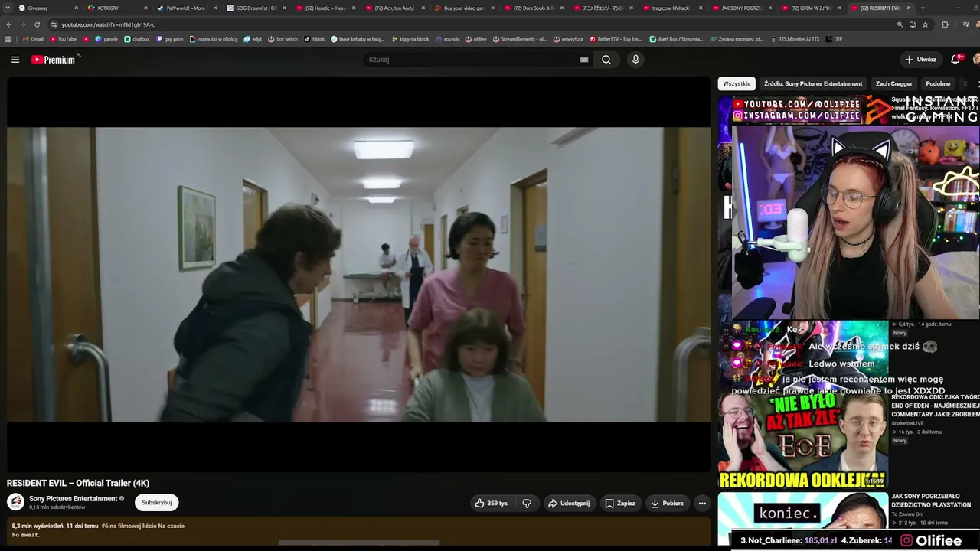Click the Pobierz download button
980x551 pixels.
pyautogui.click(x=667, y=503)
